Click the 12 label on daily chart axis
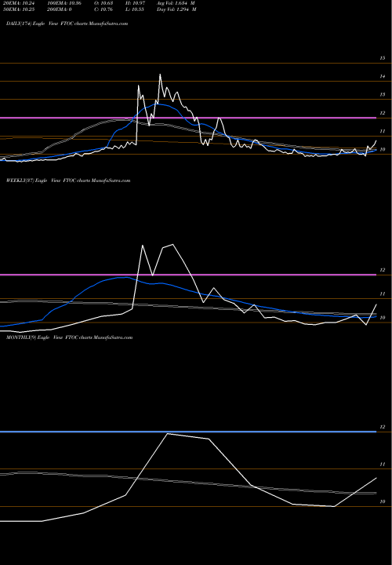The height and width of the screenshot is (565, 392). coord(383,113)
